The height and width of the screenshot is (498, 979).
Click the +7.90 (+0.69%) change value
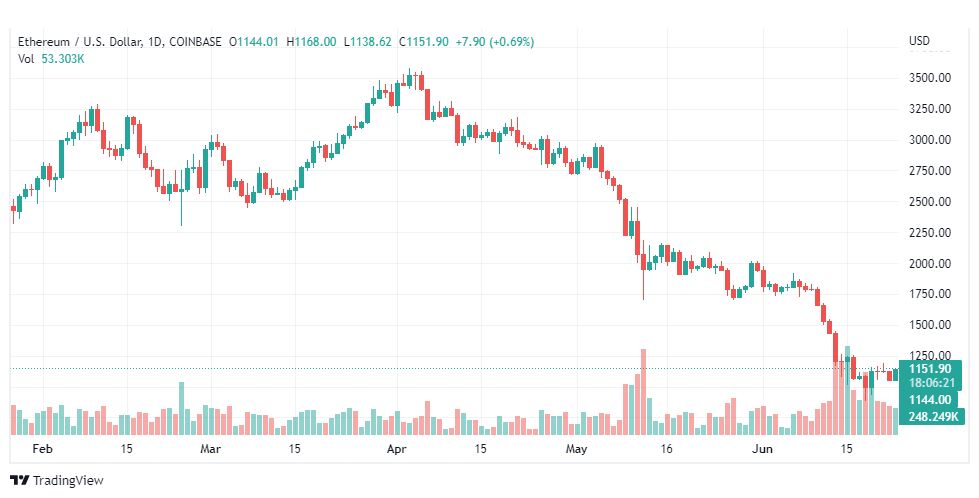coord(494,42)
